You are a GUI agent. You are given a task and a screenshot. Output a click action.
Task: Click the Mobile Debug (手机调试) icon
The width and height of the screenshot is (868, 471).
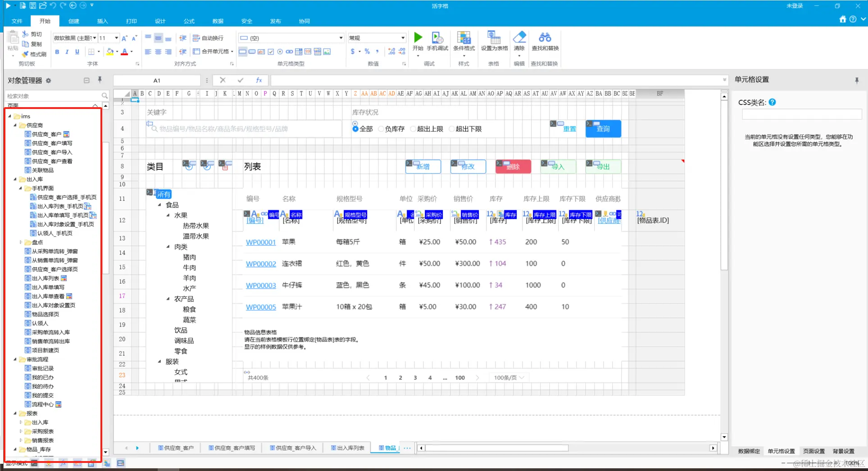tap(437, 37)
